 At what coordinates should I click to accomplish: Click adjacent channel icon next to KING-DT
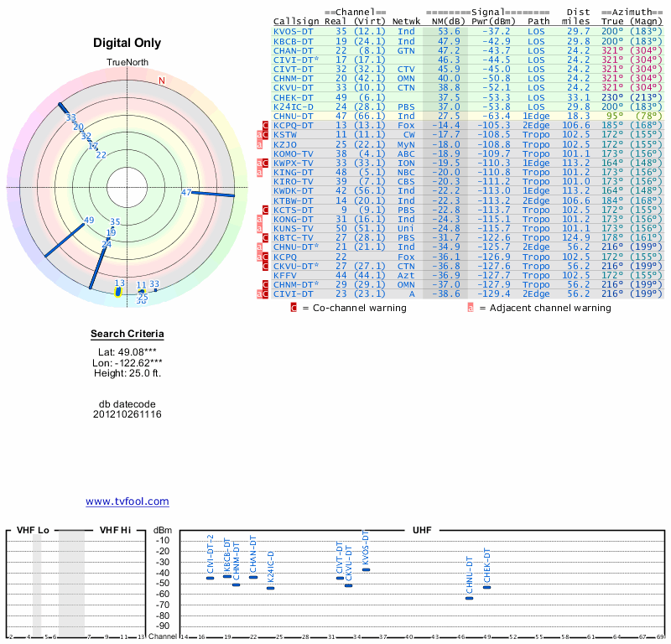tap(260, 172)
